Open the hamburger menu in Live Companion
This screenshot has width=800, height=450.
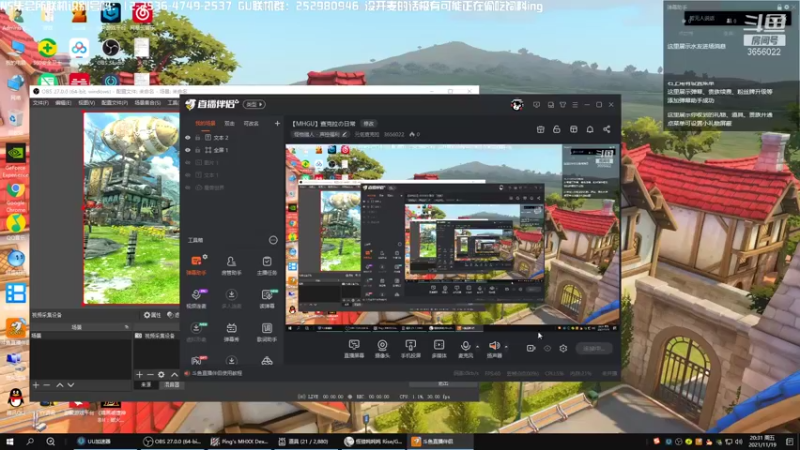click(x=575, y=105)
